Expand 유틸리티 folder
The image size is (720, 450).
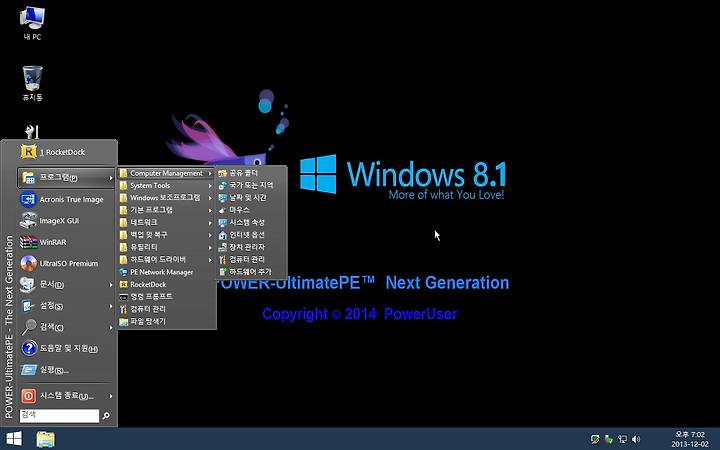(166, 247)
